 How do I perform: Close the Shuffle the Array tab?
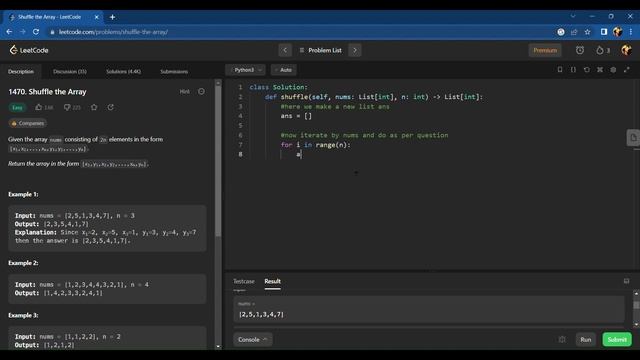pyautogui.click(x=96, y=17)
